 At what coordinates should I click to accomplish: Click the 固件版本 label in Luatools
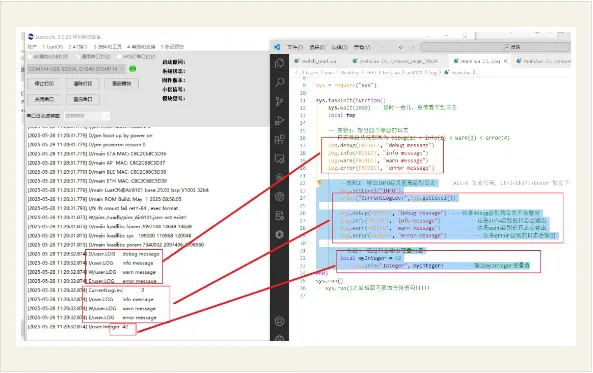[x=174, y=80]
